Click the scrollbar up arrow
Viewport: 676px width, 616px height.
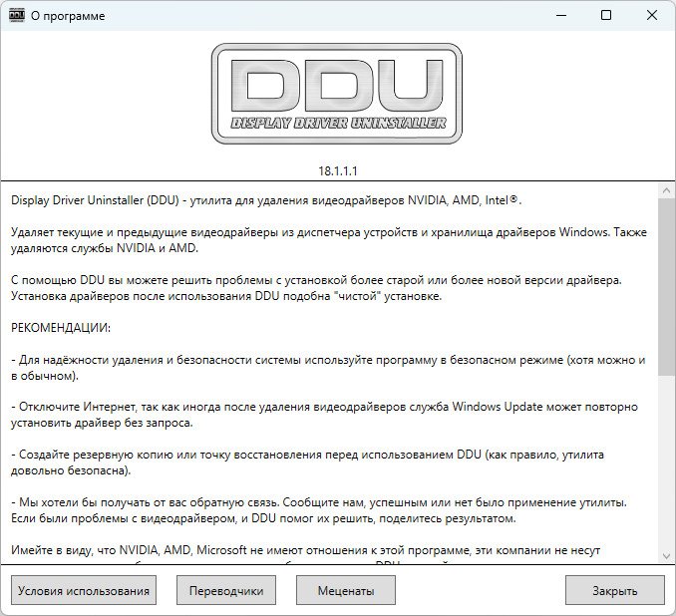(666, 190)
